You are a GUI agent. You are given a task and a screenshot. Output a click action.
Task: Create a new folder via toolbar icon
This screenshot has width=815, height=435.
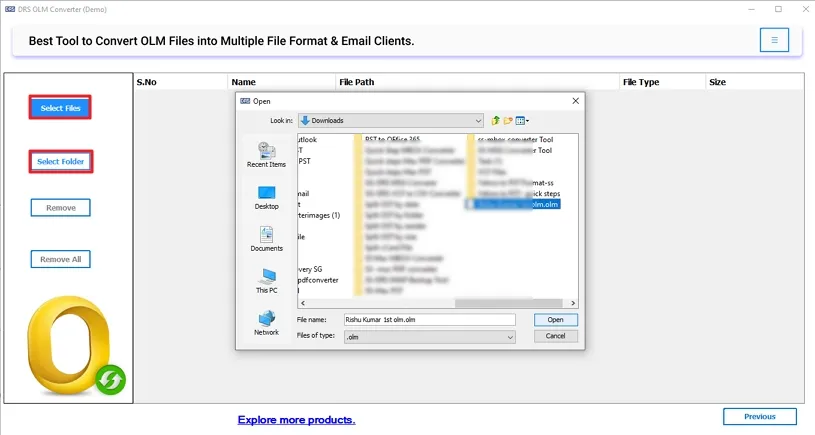pos(508,120)
